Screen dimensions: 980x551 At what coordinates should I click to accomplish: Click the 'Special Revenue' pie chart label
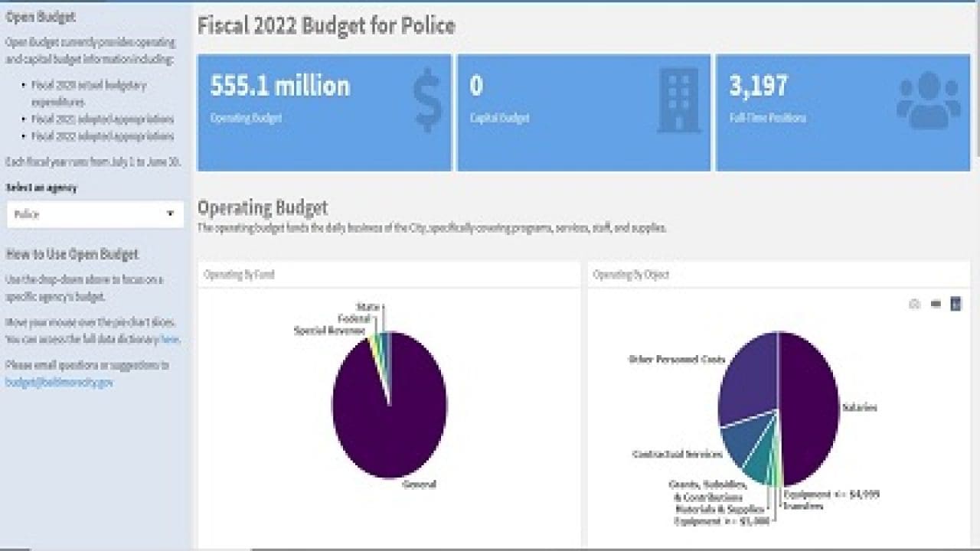[329, 331]
